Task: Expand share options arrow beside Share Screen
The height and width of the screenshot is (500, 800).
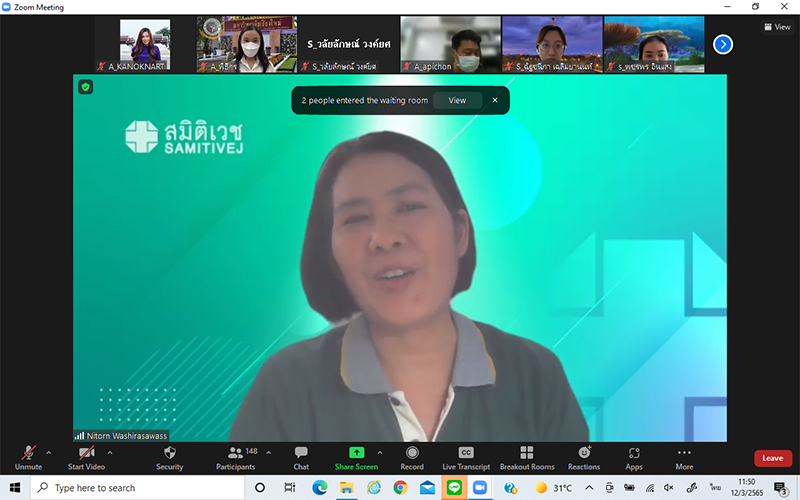Action: pos(380,453)
